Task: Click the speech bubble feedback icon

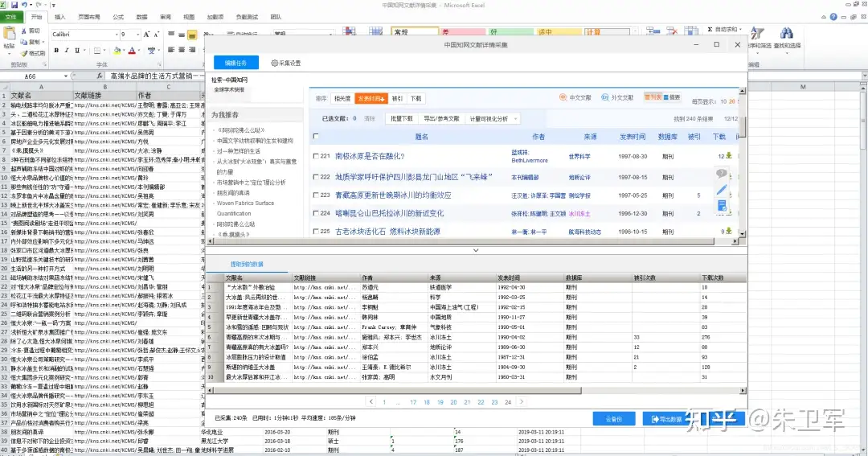Action: pos(721,174)
